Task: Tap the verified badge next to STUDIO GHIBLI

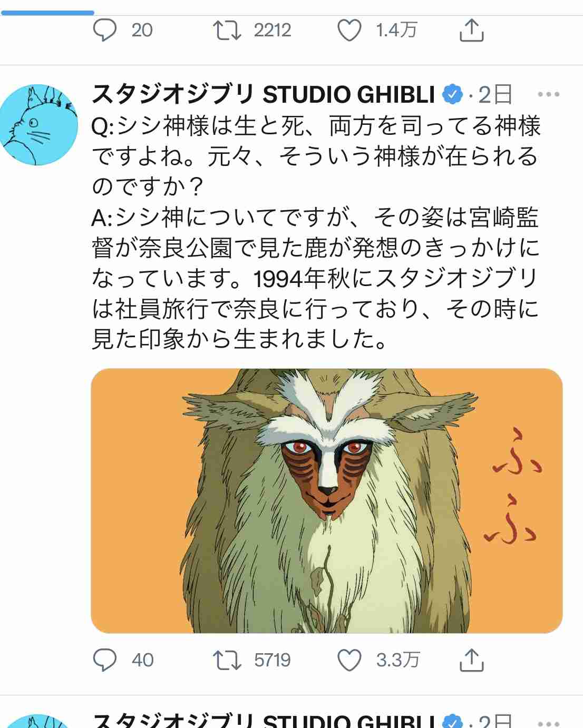Action: click(x=452, y=95)
